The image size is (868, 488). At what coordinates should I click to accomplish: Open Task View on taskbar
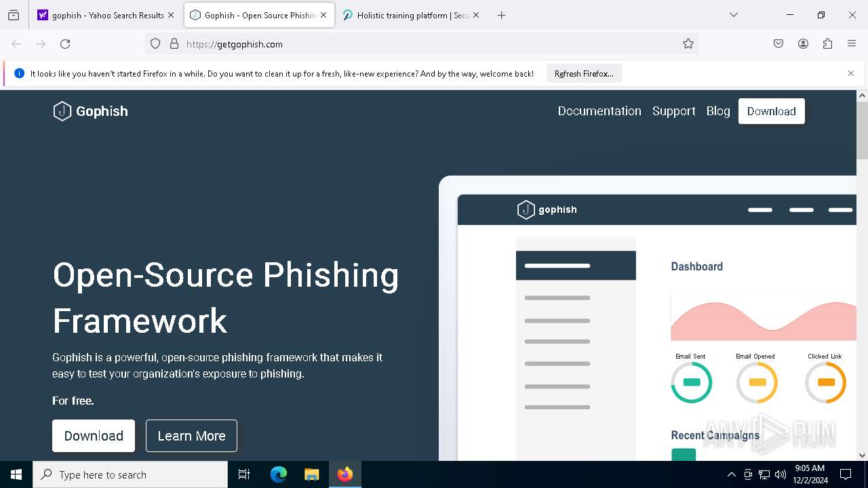click(244, 474)
